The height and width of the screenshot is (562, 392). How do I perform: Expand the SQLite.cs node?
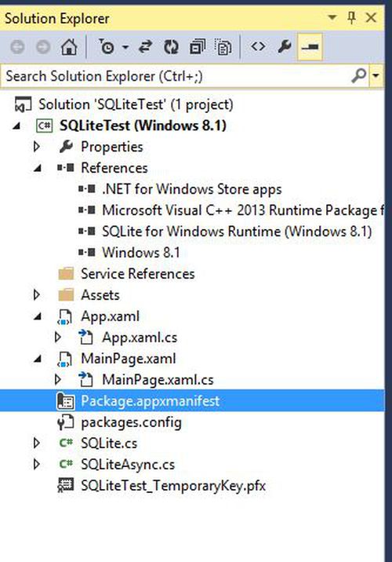37,443
